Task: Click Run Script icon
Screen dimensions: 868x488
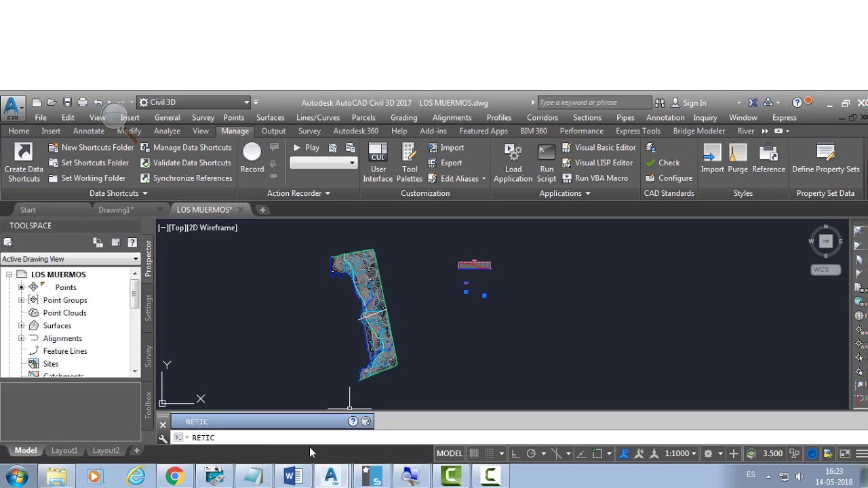Action: tap(547, 163)
